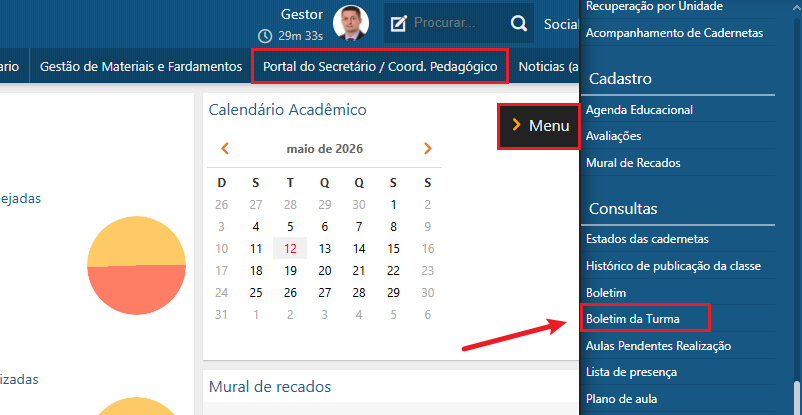
Task: Click the maio de 2026 month title
Action: click(x=325, y=149)
